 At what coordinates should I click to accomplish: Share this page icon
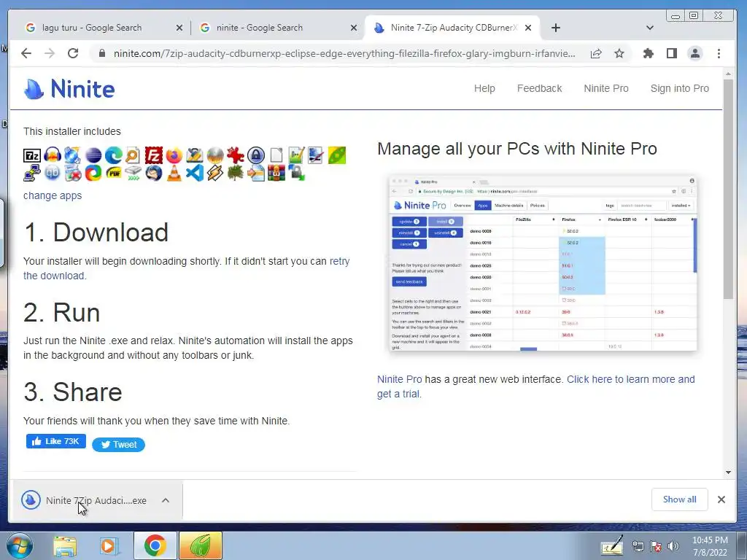coord(596,53)
